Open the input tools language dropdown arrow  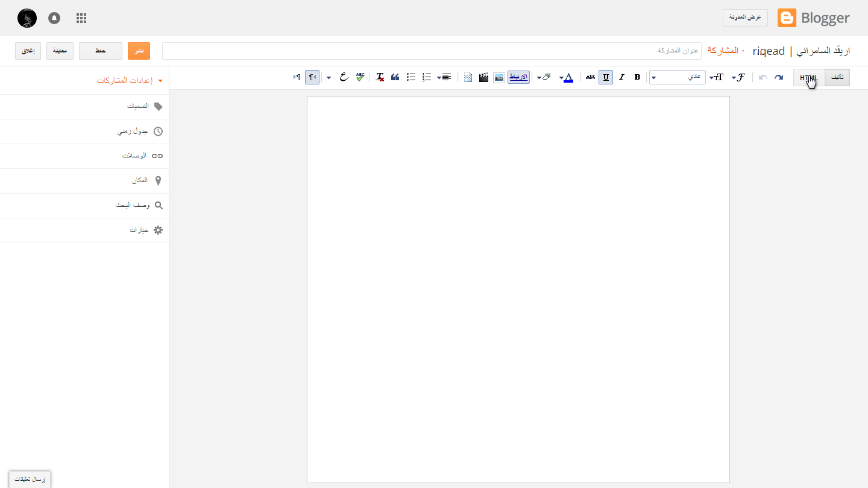[329, 78]
